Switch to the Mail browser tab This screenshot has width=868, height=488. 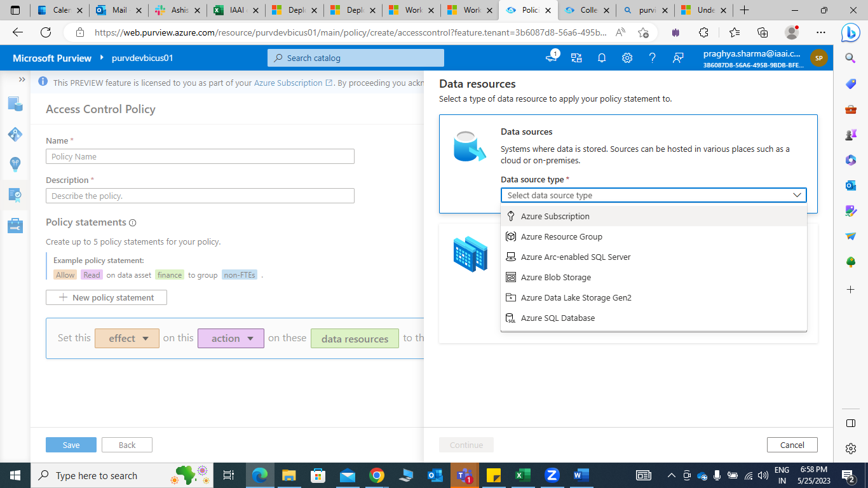[118, 10]
